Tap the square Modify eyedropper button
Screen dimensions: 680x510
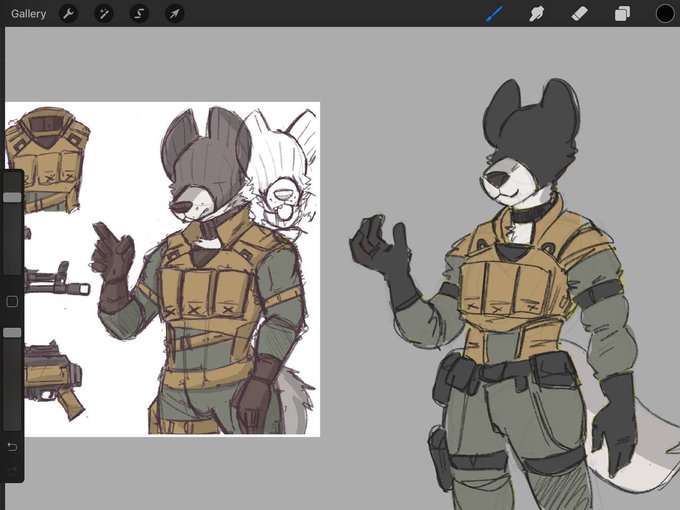tap(12, 301)
